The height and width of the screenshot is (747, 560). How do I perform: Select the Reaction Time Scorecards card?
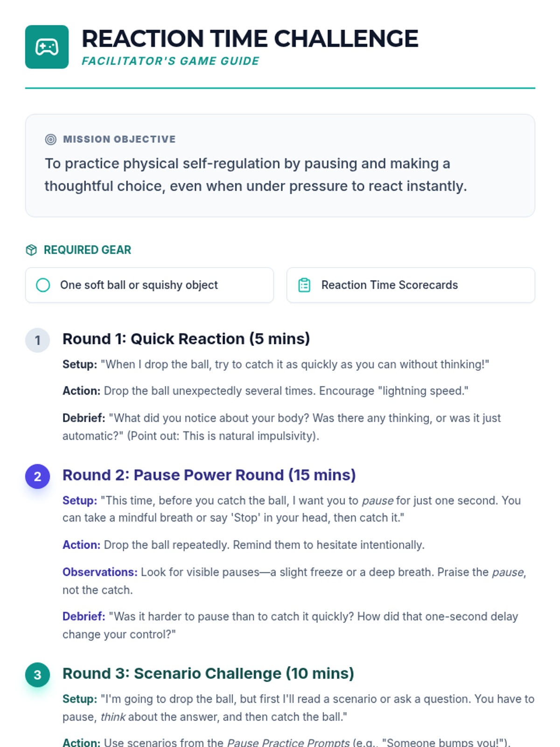(411, 285)
